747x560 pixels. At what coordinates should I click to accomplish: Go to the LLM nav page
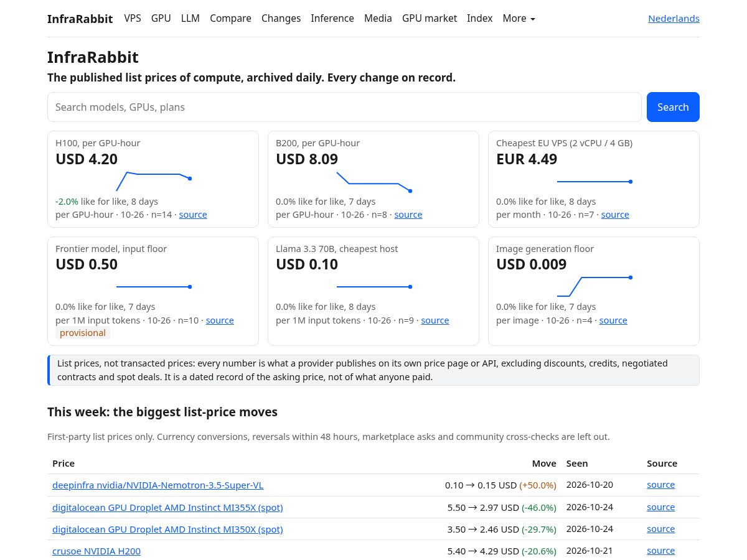pos(190,19)
